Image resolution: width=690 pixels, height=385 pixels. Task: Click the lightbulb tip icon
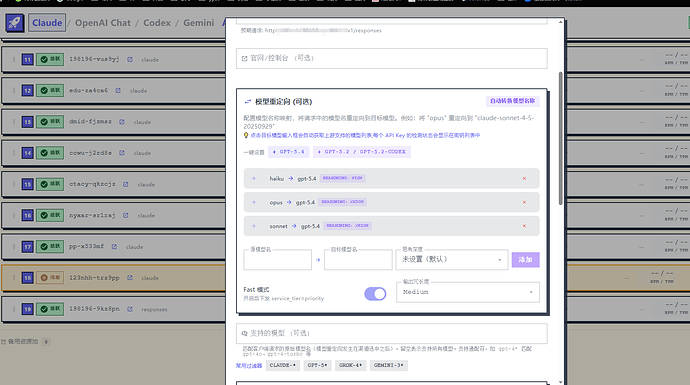pos(246,135)
